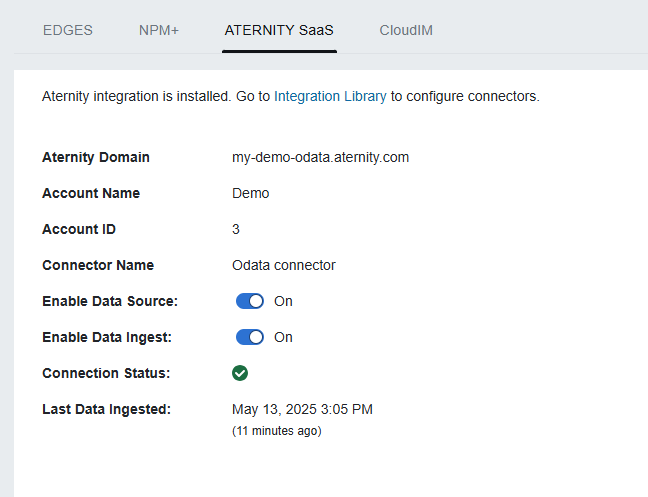Click the Aternity Domain field label

96,157
